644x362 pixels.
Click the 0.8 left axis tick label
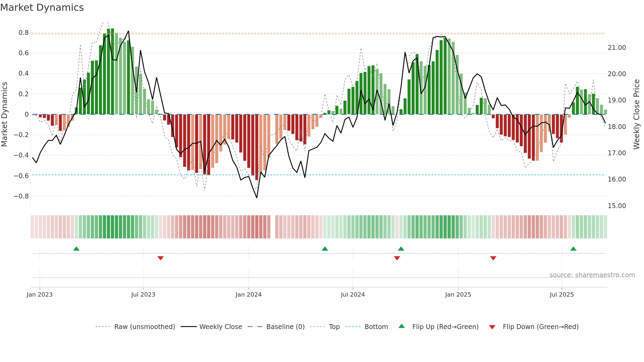pos(24,33)
